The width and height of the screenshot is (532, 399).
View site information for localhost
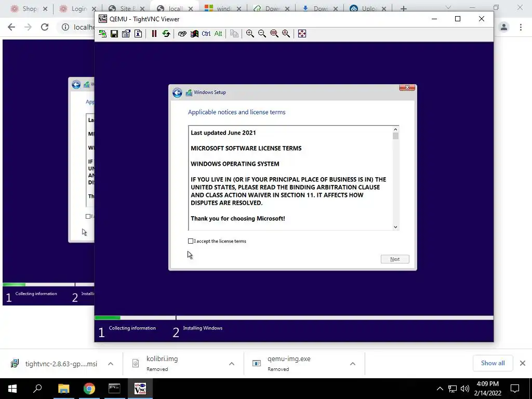(65, 27)
